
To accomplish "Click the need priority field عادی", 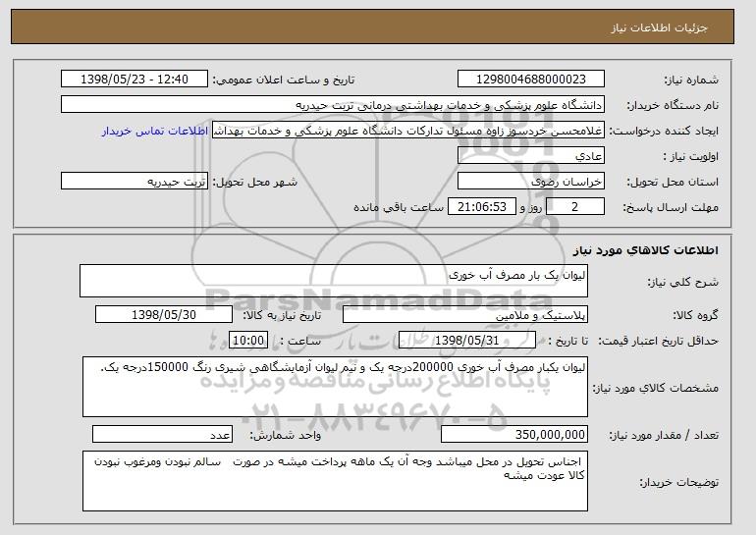I will (x=531, y=156).
